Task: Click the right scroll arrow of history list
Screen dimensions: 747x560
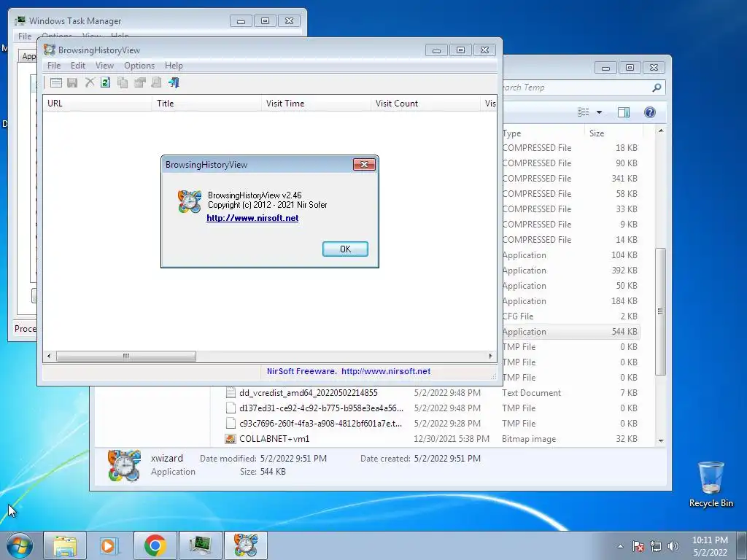Action: [x=491, y=356]
